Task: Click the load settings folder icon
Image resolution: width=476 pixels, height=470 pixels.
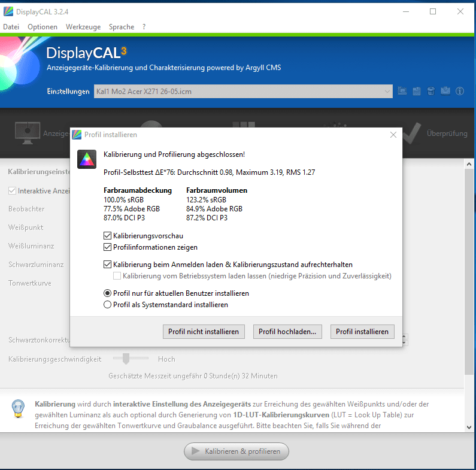Action: pos(402,91)
